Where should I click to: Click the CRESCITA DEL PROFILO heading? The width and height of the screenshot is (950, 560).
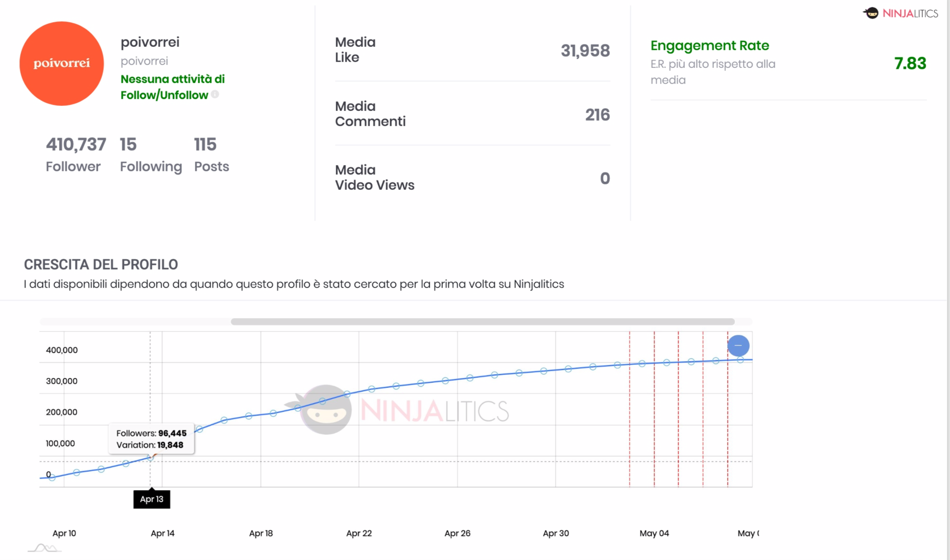[101, 265]
